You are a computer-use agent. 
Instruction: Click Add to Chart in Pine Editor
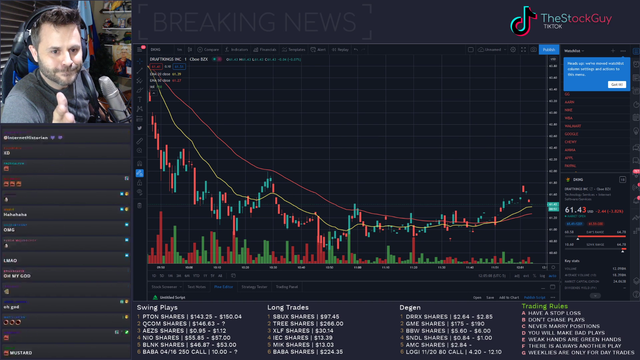point(509,298)
